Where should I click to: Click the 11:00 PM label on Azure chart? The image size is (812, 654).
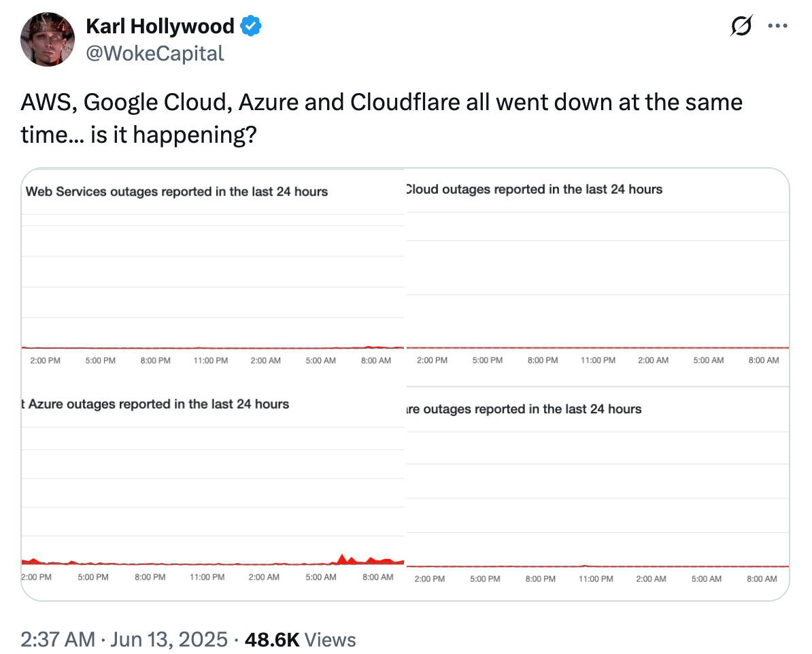207,577
